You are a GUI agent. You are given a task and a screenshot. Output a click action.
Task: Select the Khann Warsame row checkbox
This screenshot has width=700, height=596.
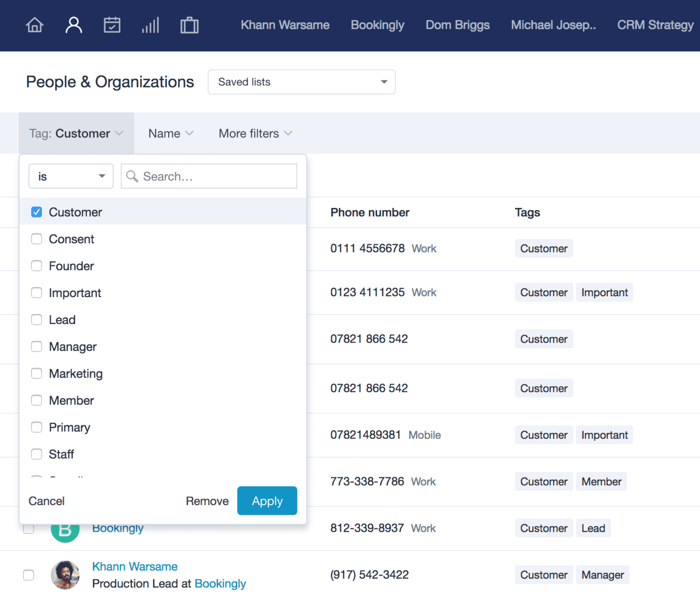pyautogui.click(x=28, y=575)
